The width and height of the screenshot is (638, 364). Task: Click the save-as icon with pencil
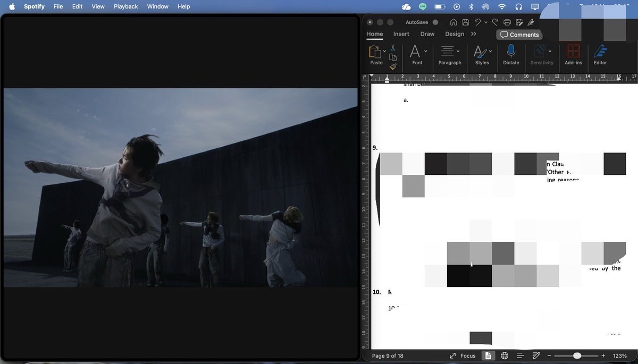[519, 22]
